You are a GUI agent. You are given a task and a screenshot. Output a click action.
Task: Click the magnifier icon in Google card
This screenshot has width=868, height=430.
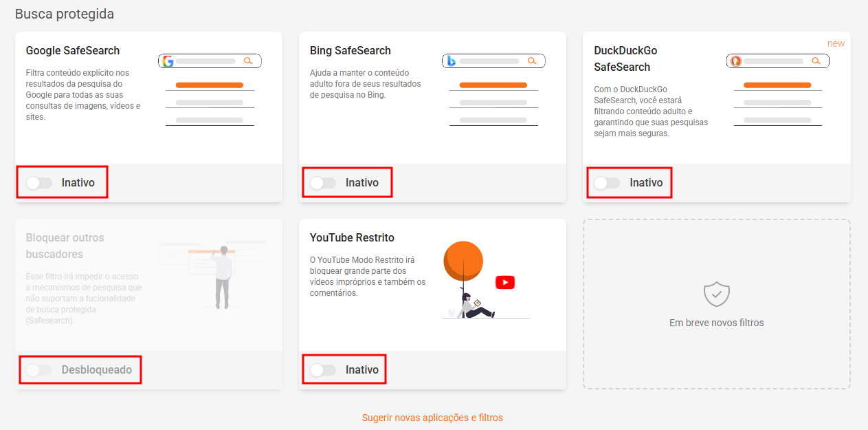248,61
